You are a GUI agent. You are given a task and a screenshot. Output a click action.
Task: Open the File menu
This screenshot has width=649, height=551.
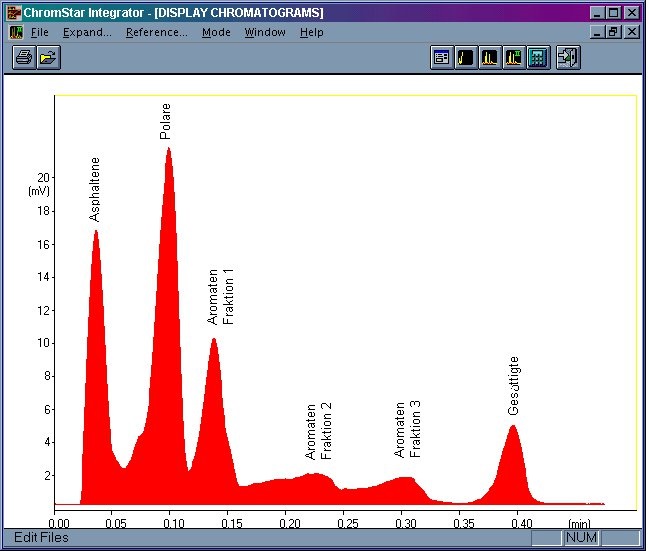40,32
